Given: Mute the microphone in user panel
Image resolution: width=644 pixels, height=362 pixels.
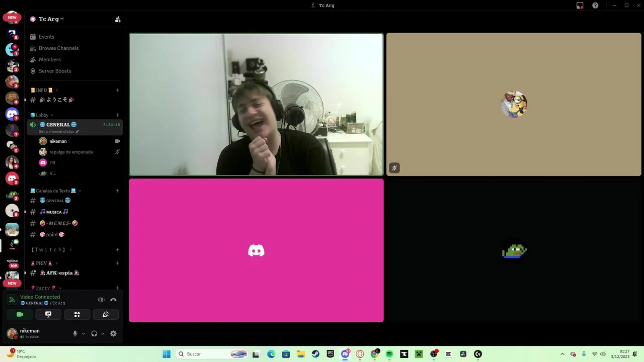Looking at the screenshot, I should pyautogui.click(x=75, y=333).
